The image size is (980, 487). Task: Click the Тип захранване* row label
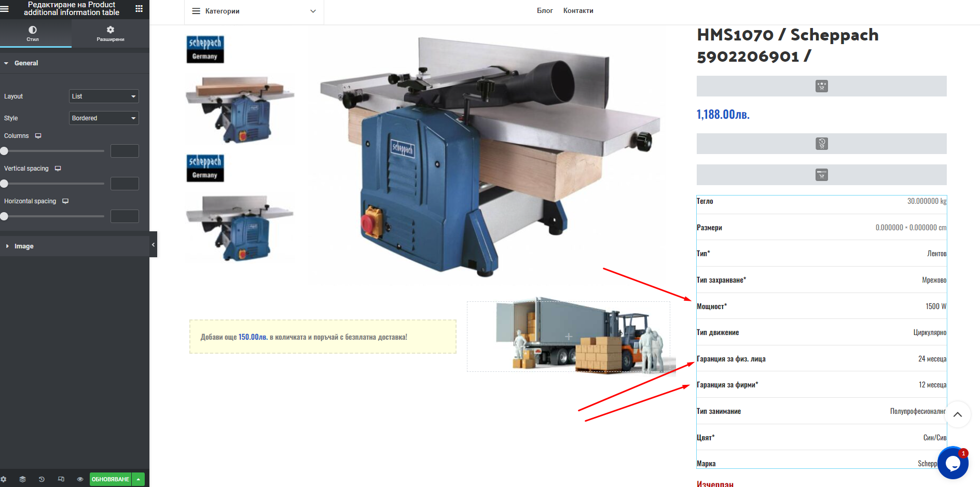[721, 280]
